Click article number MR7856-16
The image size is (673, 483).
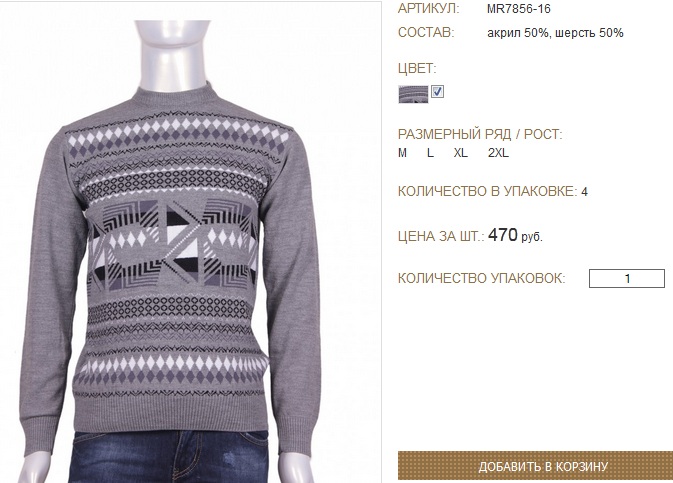[518, 9]
